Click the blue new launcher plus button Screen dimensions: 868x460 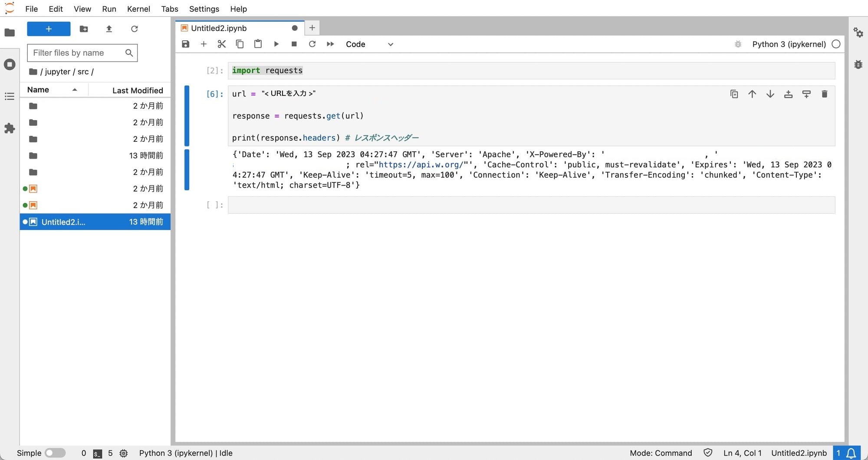coord(49,29)
